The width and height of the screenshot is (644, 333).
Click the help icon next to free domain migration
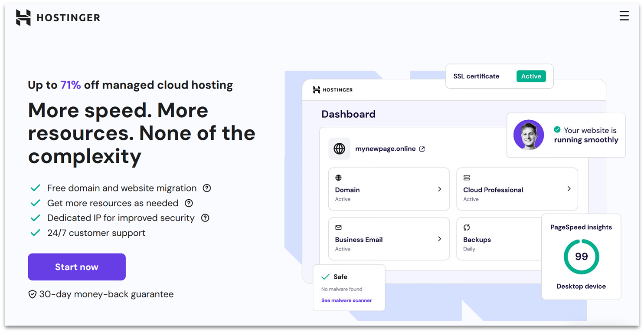(207, 188)
